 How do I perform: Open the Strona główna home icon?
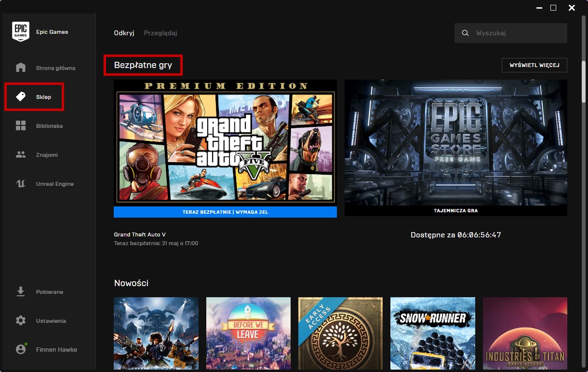[21, 68]
